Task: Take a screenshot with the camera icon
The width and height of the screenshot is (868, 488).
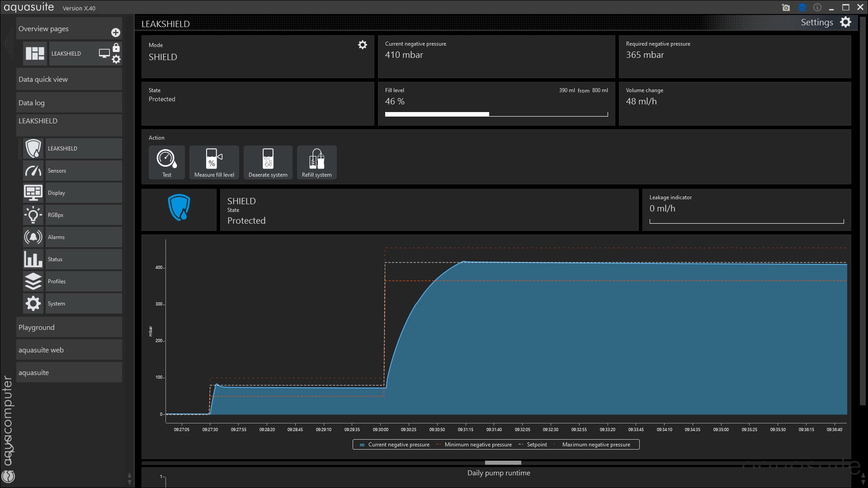Action: 786,8
